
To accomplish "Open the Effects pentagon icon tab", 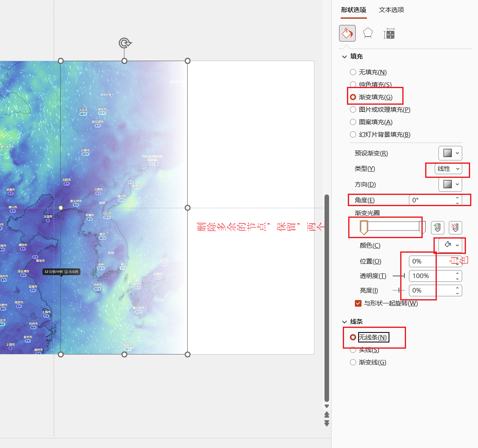I will pyautogui.click(x=368, y=33).
